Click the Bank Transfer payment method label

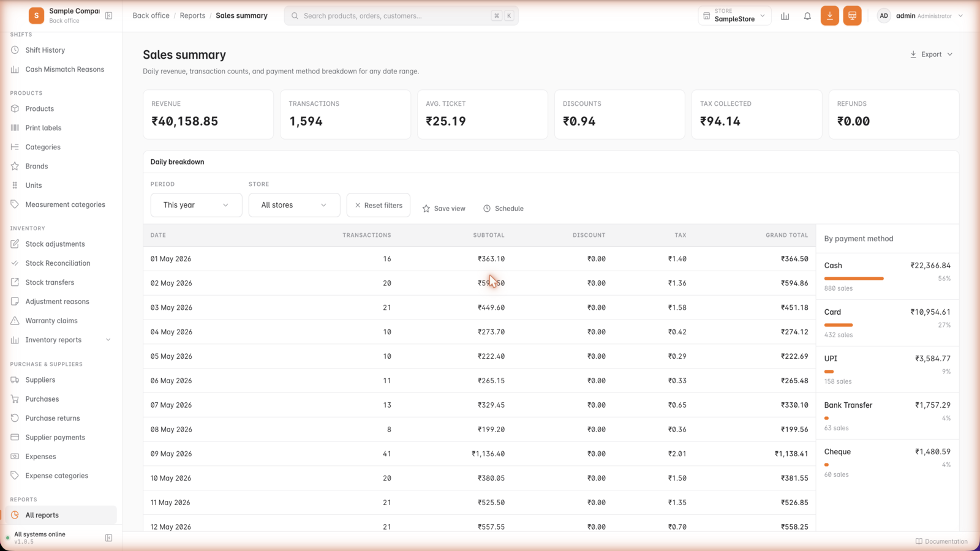click(848, 405)
